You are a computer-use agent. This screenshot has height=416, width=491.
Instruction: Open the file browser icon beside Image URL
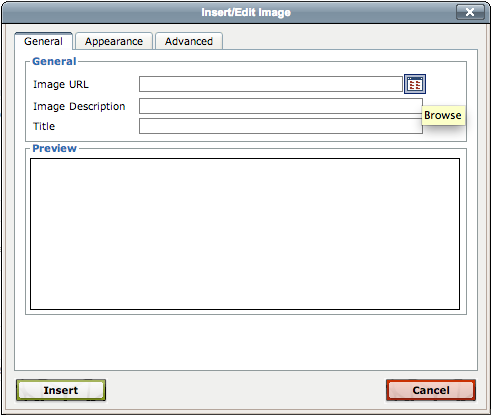click(x=415, y=84)
